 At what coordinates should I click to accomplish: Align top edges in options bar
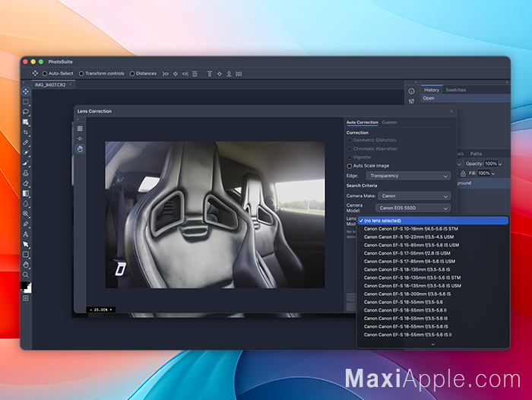click(x=210, y=74)
